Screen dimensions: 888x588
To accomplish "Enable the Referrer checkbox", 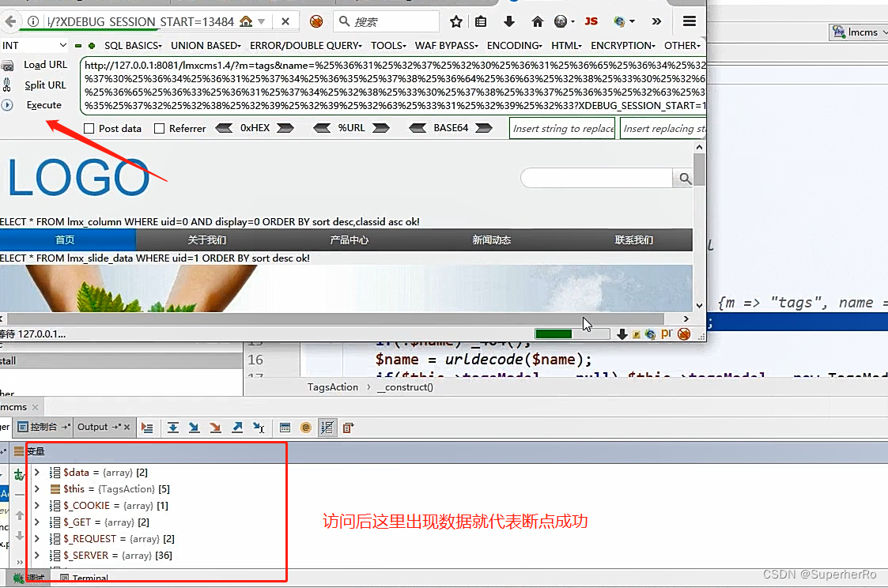I will 159,129.
